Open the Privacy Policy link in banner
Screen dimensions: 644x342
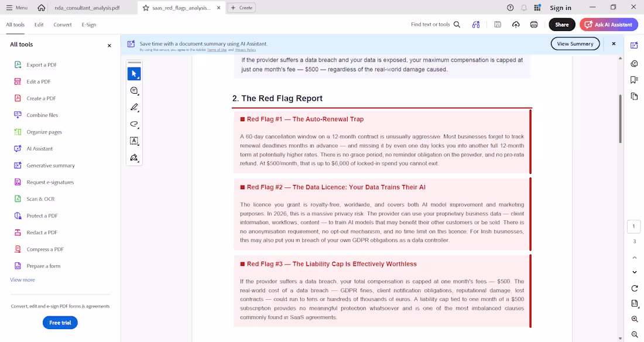click(x=246, y=50)
